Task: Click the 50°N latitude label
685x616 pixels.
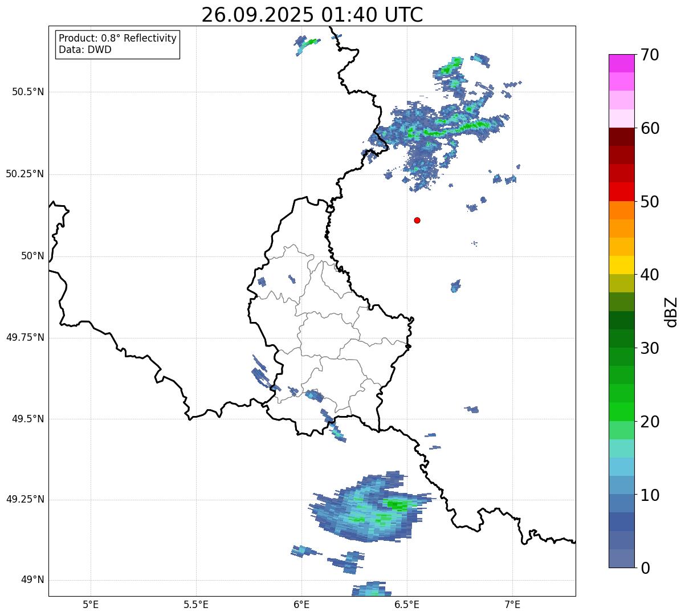Action: tap(32, 256)
